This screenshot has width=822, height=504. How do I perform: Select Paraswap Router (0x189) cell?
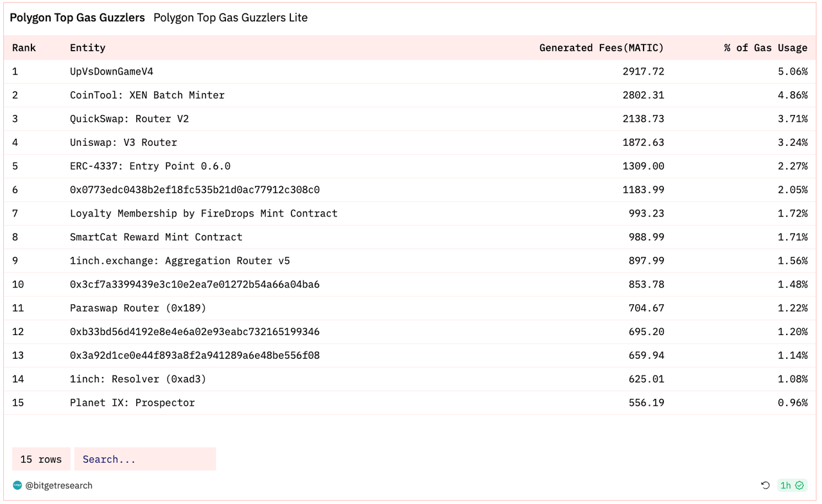point(138,308)
